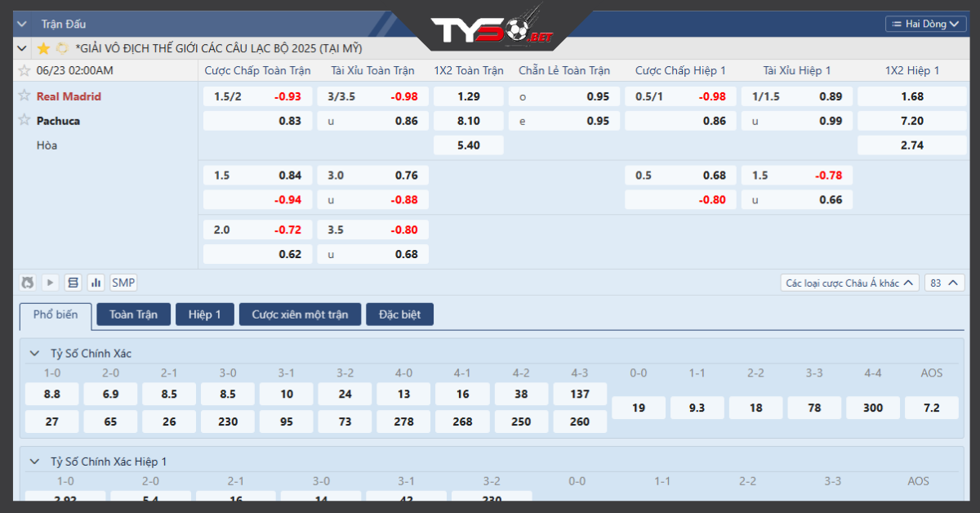Collapse the Tỷ Số Chính Xác Hiệp 1 section

pos(34,462)
